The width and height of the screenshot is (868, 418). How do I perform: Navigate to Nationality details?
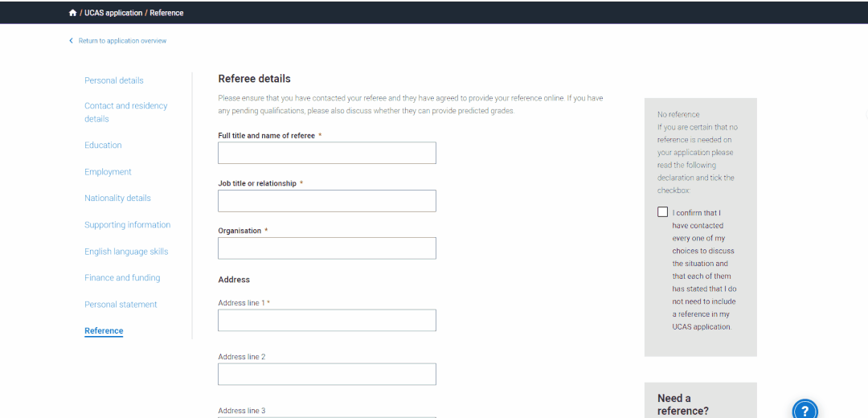click(117, 199)
